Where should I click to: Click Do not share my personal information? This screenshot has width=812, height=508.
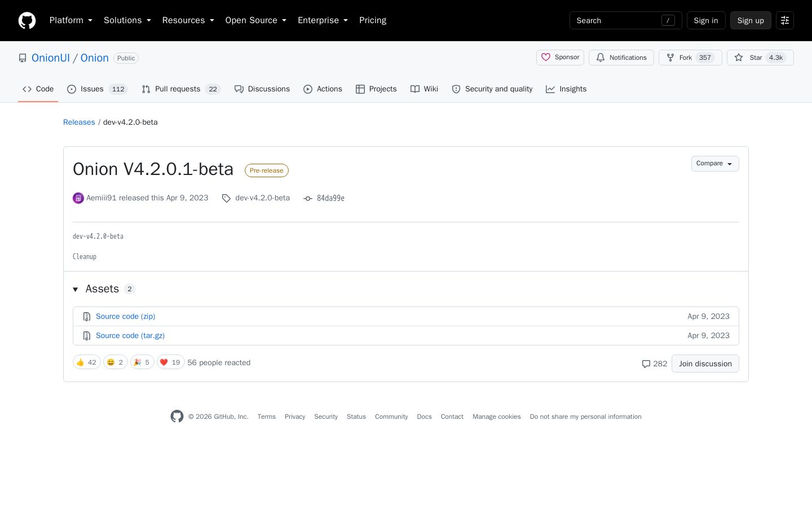(586, 417)
